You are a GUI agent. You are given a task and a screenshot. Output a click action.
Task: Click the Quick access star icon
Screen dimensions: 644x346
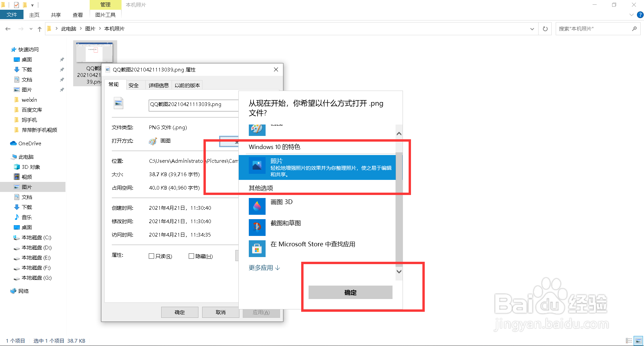14,49
